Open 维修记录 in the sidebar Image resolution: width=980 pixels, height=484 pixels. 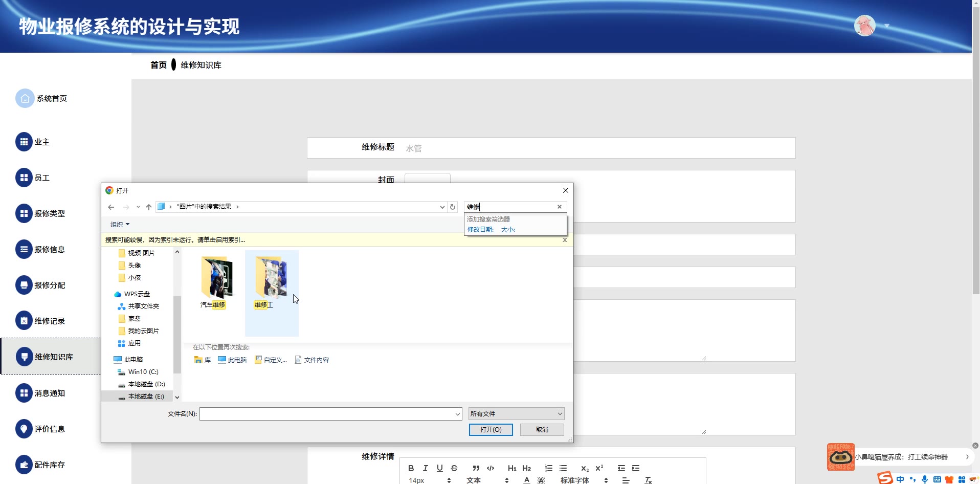[50, 321]
